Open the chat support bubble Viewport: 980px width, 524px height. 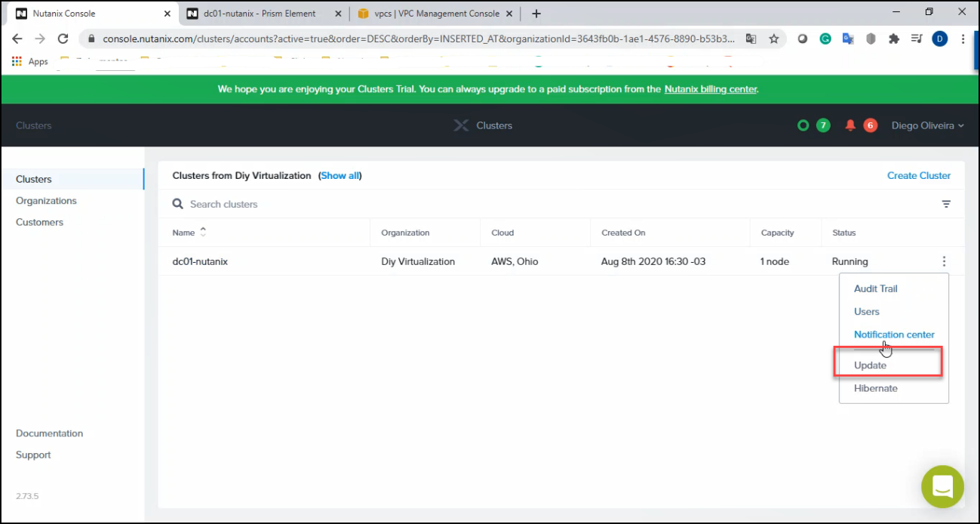[942, 486]
